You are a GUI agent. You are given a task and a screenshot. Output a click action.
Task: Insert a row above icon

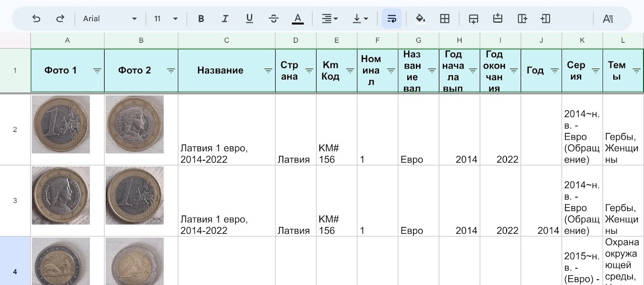498,19
